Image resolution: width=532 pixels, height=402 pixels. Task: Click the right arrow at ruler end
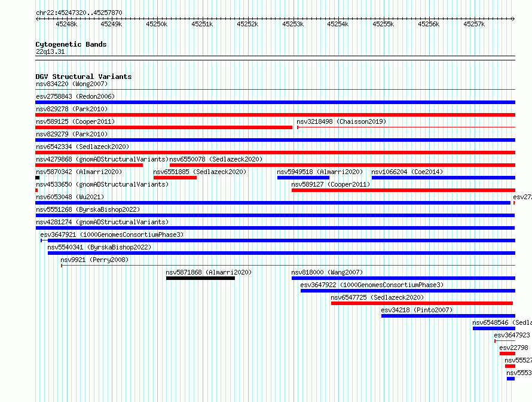point(513,19)
